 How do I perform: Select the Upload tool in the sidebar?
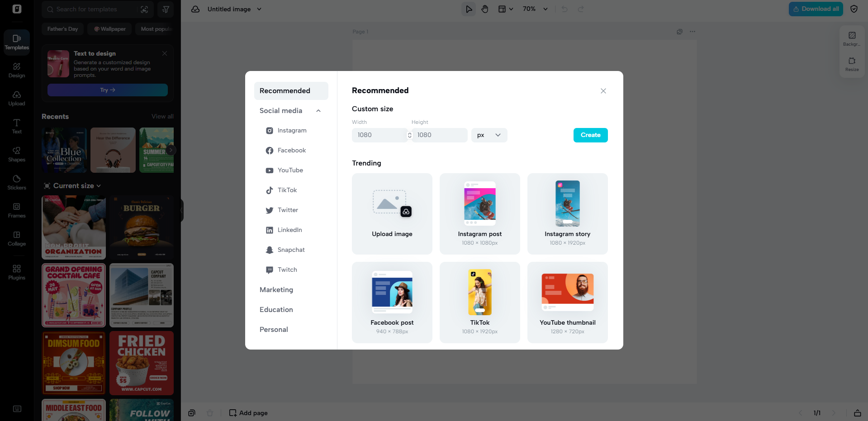16,98
